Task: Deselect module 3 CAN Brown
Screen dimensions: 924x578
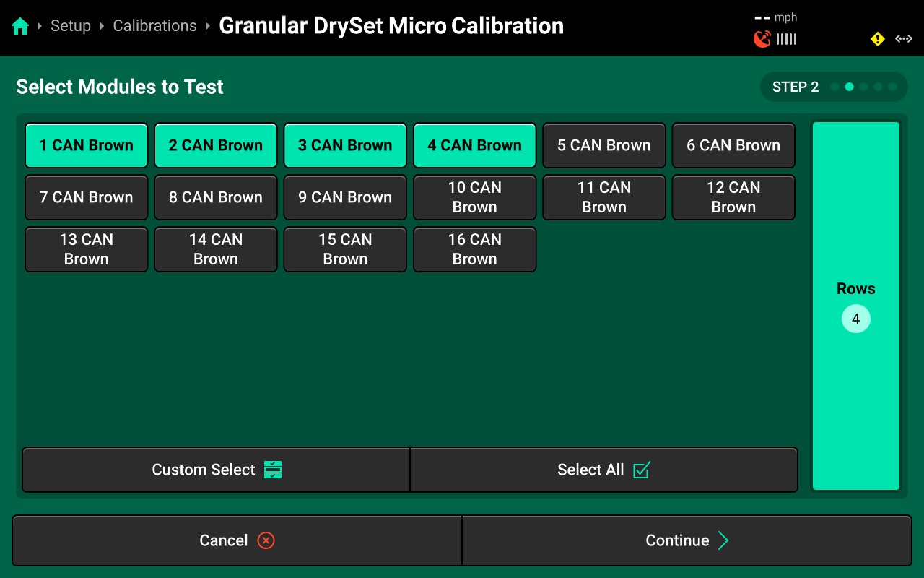Action: click(x=345, y=145)
